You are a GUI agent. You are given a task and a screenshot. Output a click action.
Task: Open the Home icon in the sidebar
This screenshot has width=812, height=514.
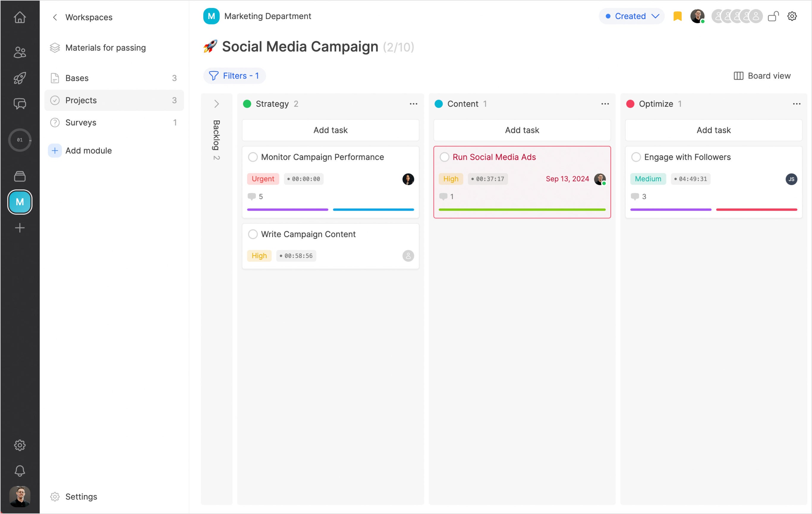tap(20, 17)
